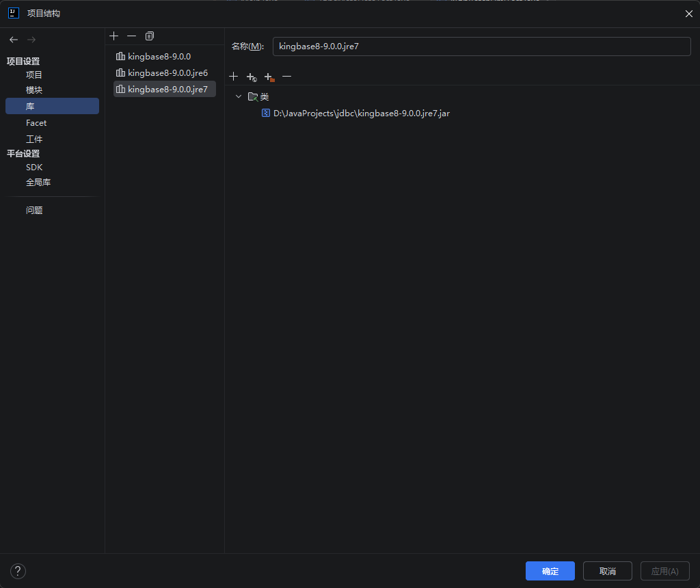Click the 取消 button
This screenshot has width=700, height=588.
(608, 571)
